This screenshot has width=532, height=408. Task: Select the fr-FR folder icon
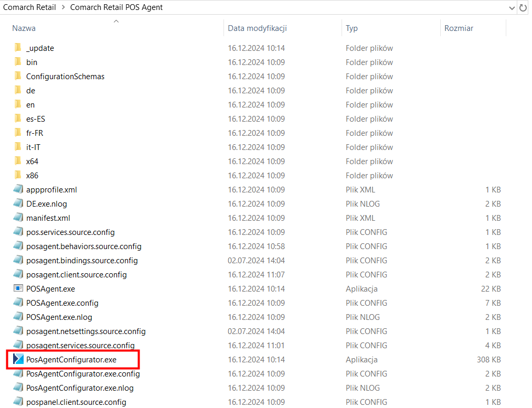tap(18, 133)
